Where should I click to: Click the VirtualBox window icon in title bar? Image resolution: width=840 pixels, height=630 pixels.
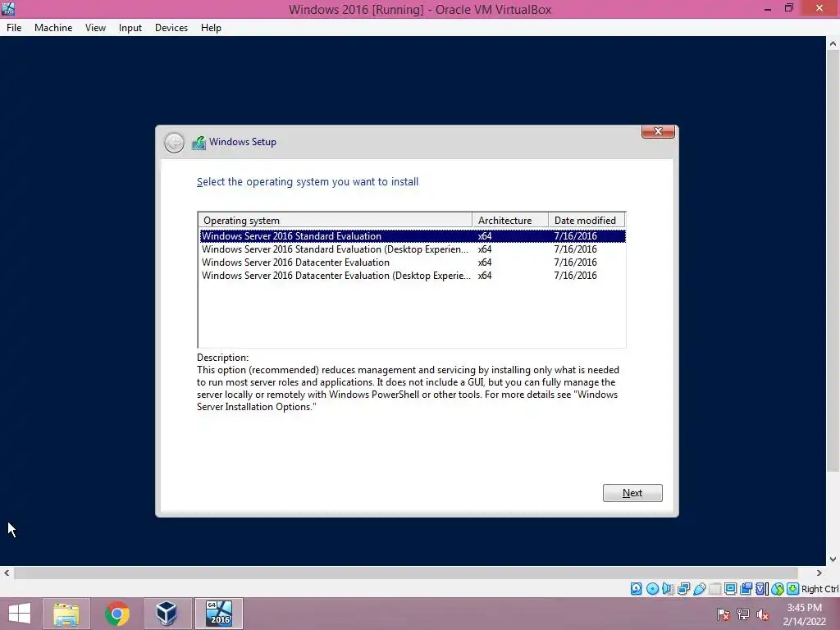(8, 8)
